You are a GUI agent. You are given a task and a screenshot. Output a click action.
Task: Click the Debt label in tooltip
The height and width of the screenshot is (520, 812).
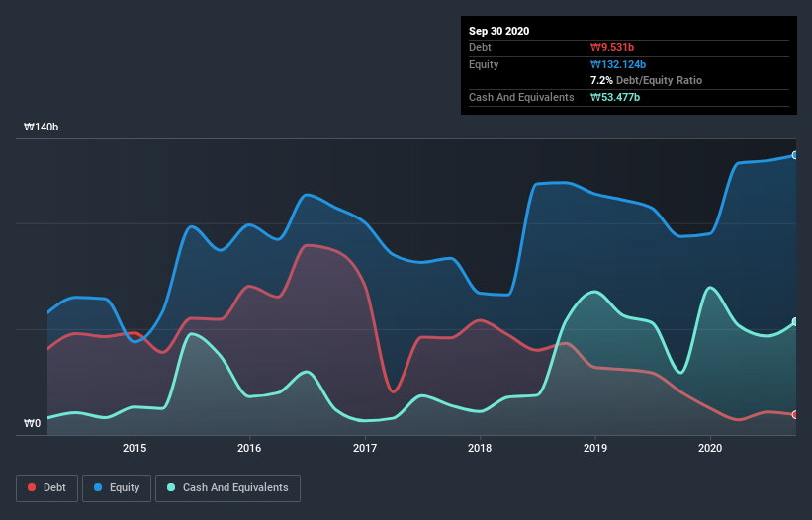click(480, 48)
